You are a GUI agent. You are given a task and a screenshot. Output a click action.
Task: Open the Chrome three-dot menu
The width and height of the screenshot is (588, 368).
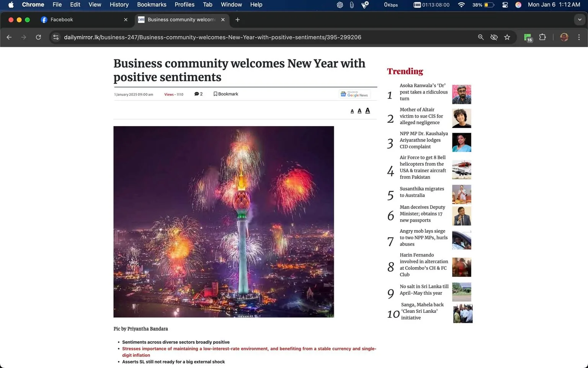pos(579,37)
